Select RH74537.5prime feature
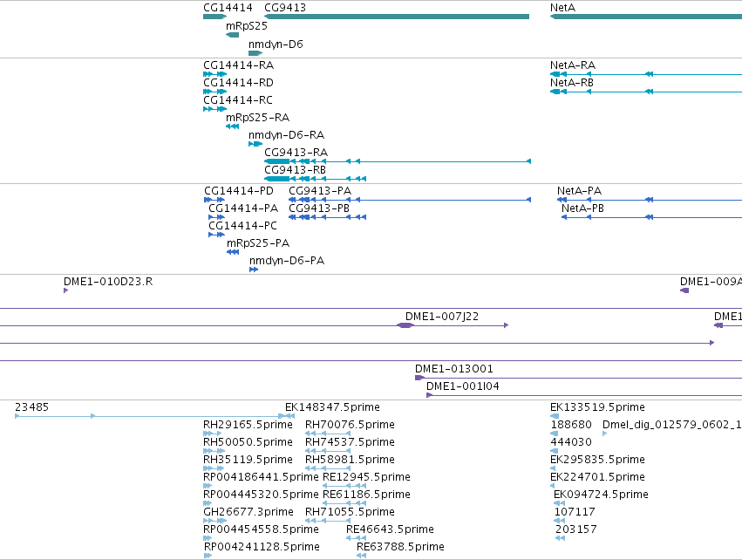 pyautogui.click(x=328, y=451)
